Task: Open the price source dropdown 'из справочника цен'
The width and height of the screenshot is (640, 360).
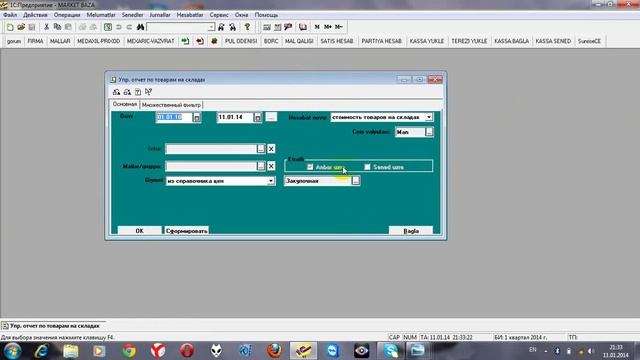Action: pos(271,181)
